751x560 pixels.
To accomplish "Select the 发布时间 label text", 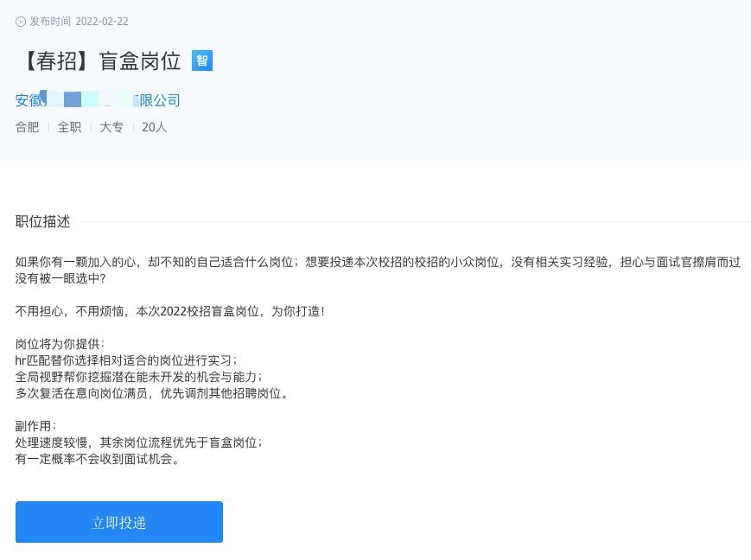I will [x=51, y=21].
